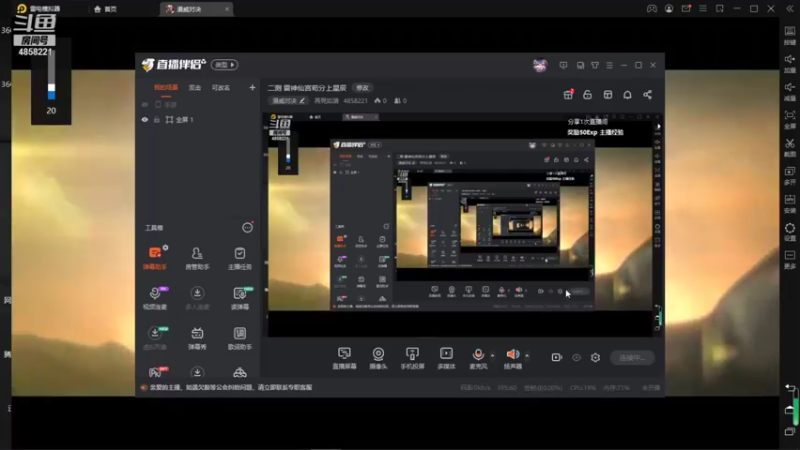Open the user avatar in the title bar
The image size is (800, 450).
(540, 65)
